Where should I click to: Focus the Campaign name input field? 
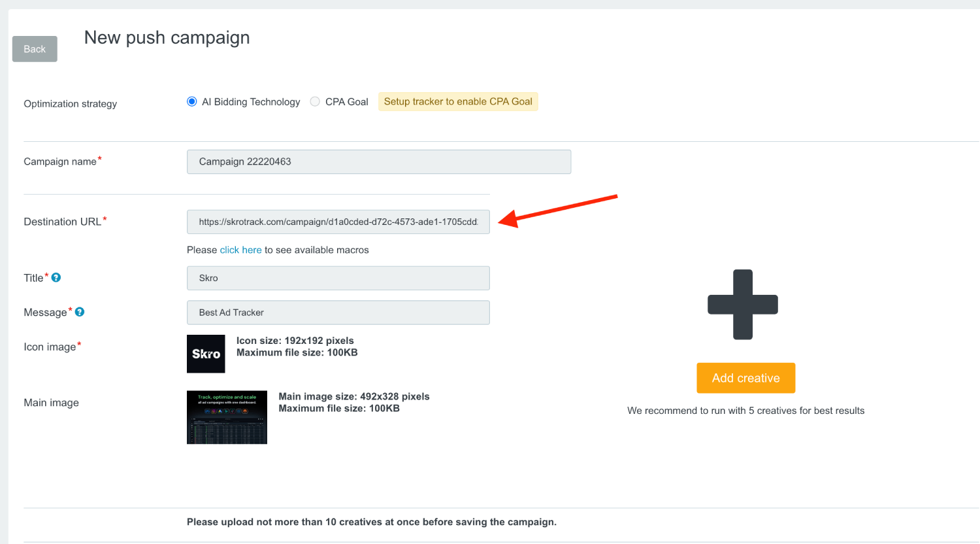(379, 161)
